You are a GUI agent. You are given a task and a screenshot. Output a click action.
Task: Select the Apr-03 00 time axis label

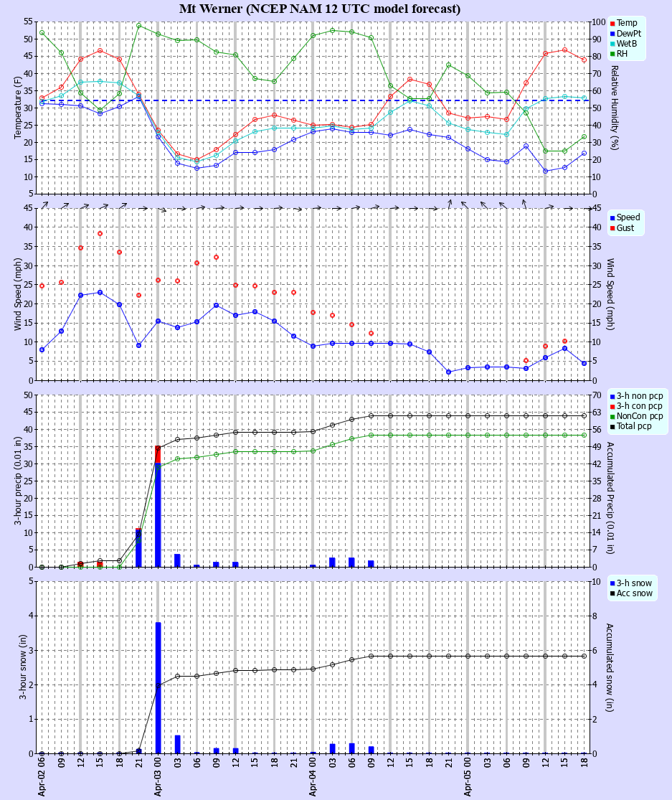coord(158,777)
